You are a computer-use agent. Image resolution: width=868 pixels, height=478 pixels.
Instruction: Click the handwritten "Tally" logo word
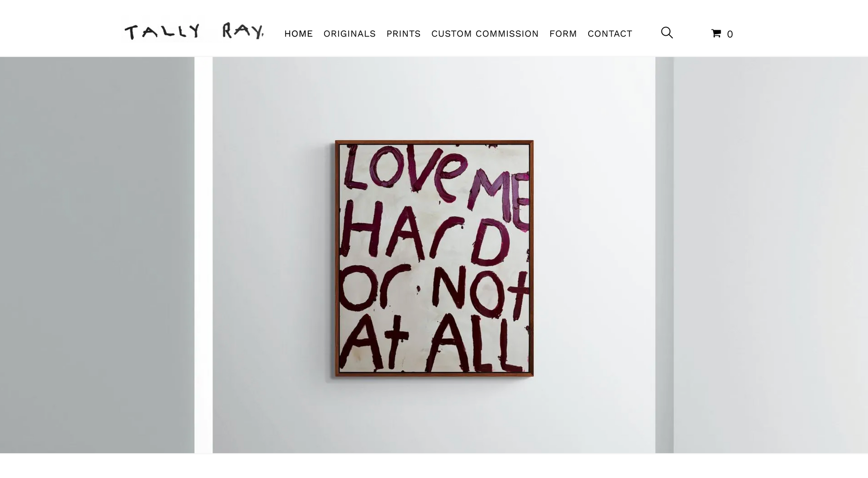click(x=162, y=32)
